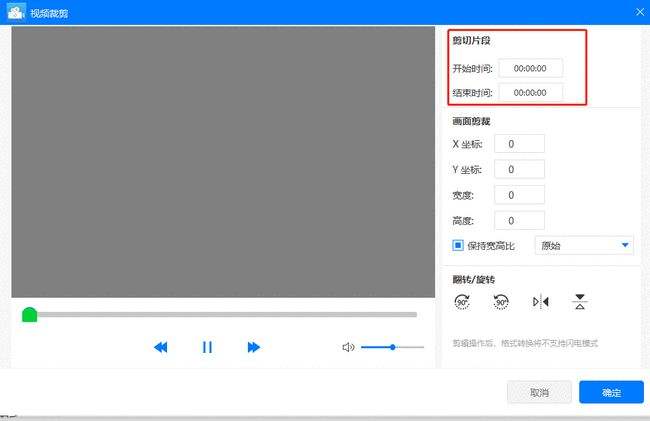650x421 pixels.
Task: Focus the X 坐标 input field
Action: (519, 144)
